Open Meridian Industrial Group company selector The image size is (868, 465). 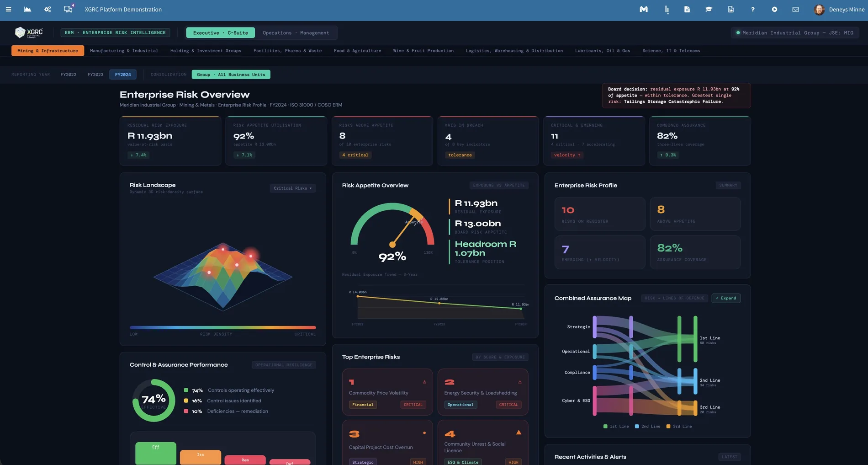click(795, 33)
